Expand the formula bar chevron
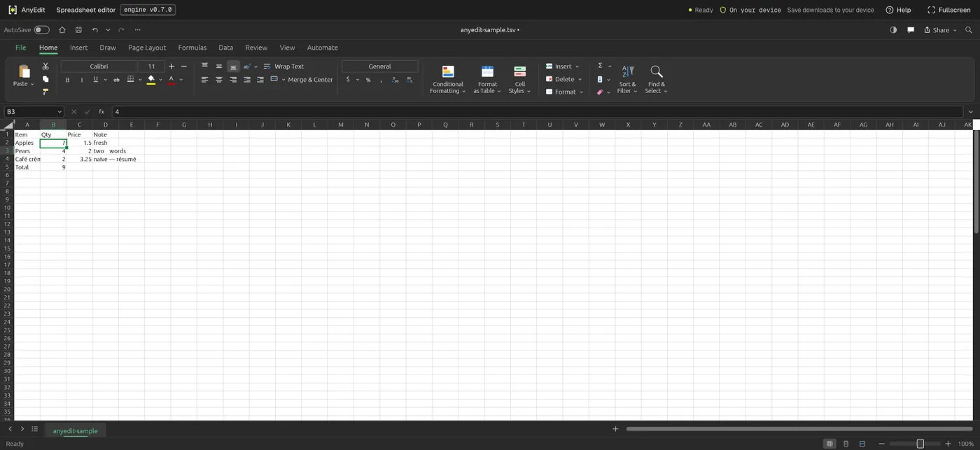Image resolution: width=980 pixels, height=450 pixels. [x=970, y=112]
